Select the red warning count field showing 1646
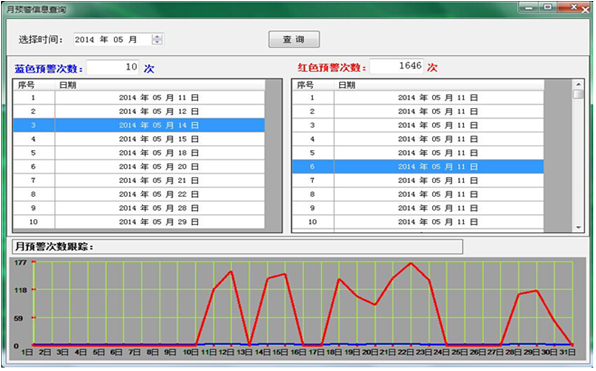The image size is (596, 371). coord(396,66)
